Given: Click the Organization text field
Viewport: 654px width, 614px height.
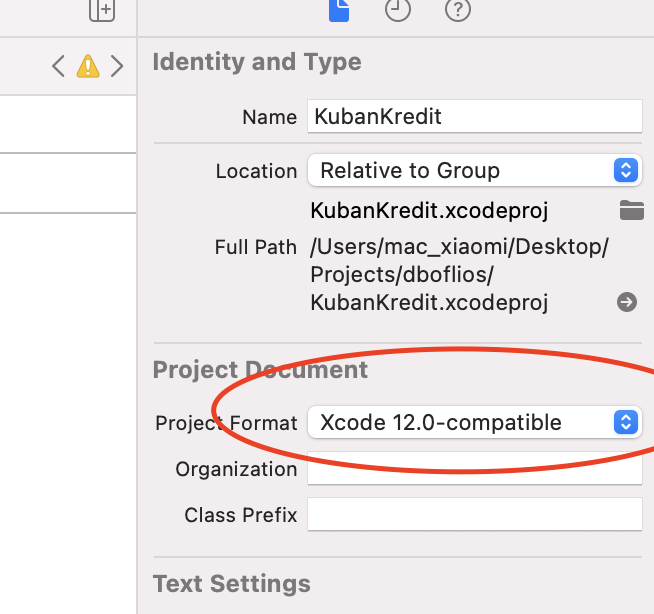Looking at the screenshot, I should click(x=475, y=468).
